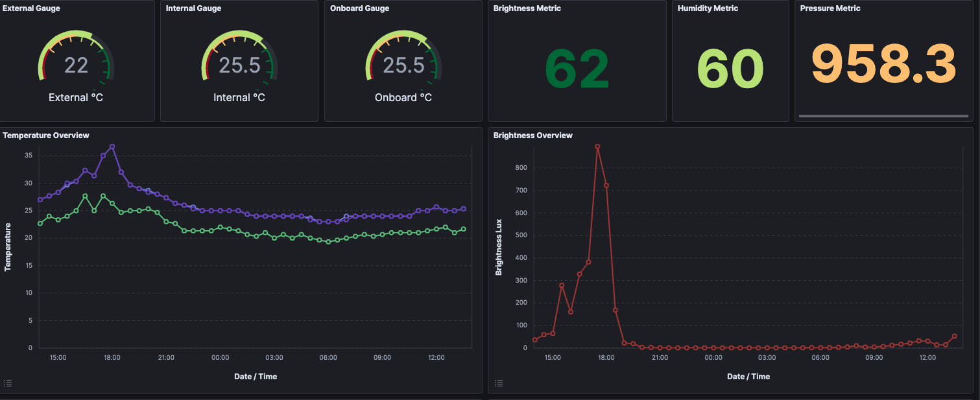Viewport: 980px width, 400px height.
Task: Click the humidity value 60
Action: (x=730, y=70)
